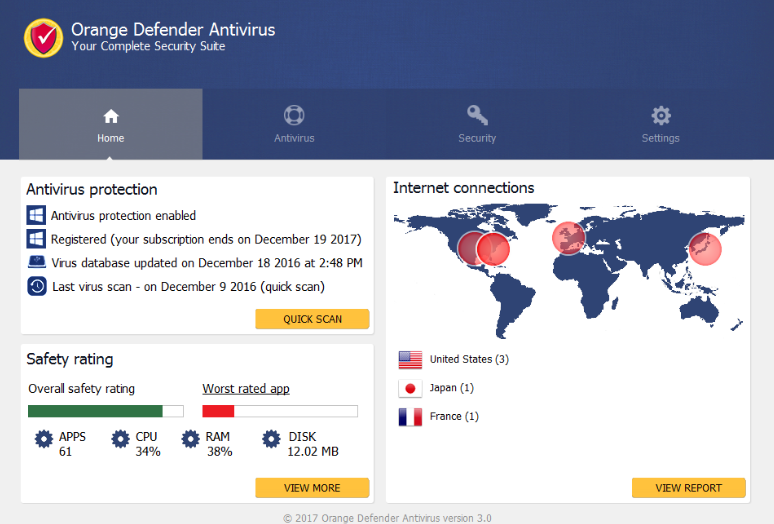
Task: Click the last virus scan clock icon
Action: click(x=37, y=287)
